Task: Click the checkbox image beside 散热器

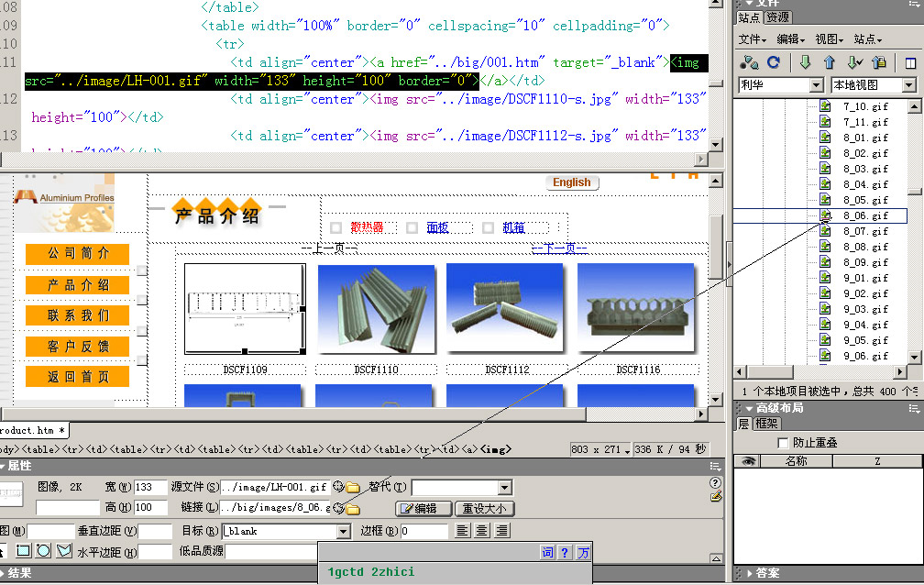Action: (335, 227)
